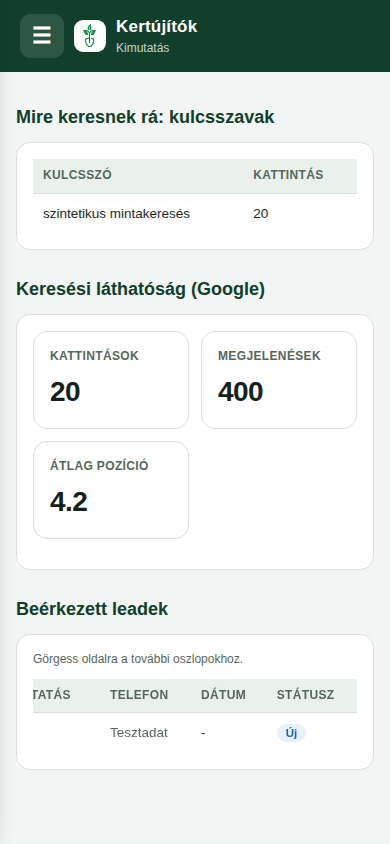Click the Telefon column header
Screen dimensions: 390x844
(x=139, y=695)
